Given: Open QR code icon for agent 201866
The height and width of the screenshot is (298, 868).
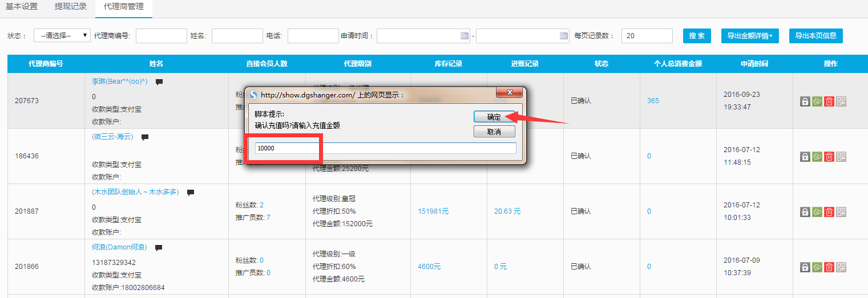Looking at the screenshot, I should coord(841,267).
